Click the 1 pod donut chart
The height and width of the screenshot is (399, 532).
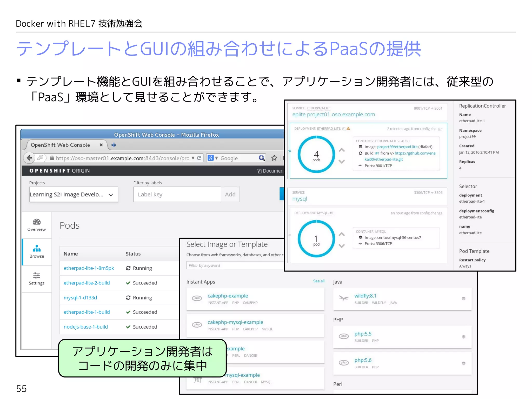click(316, 239)
